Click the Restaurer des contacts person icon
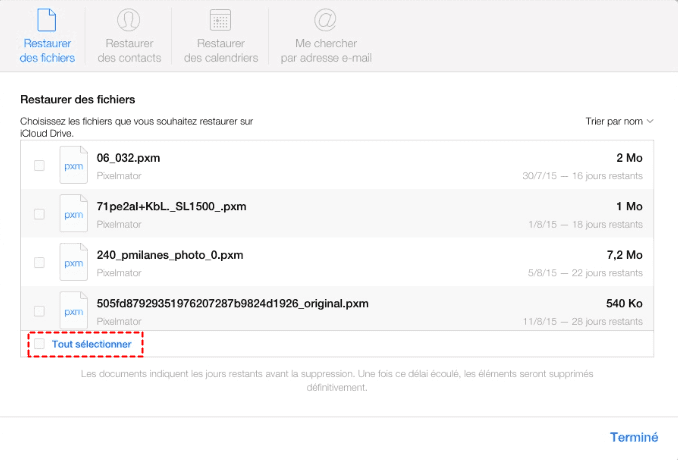The height and width of the screenshot is (460, 678). coord(128,20)
